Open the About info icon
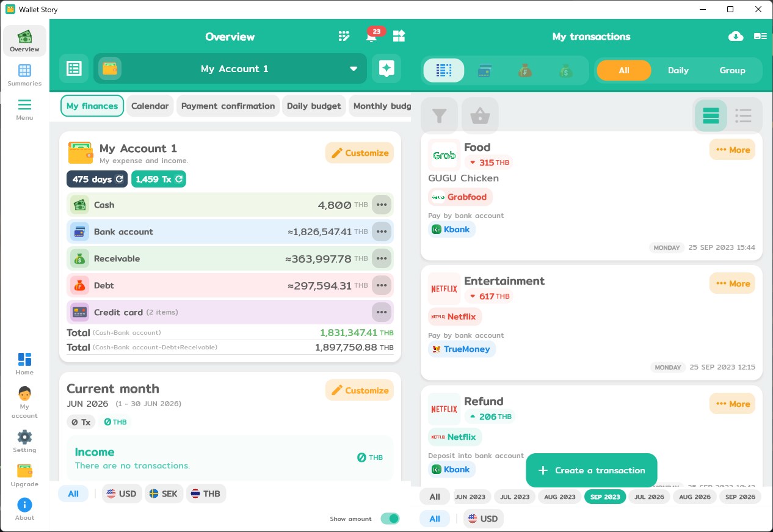The image size is (773, 532). 24,509
